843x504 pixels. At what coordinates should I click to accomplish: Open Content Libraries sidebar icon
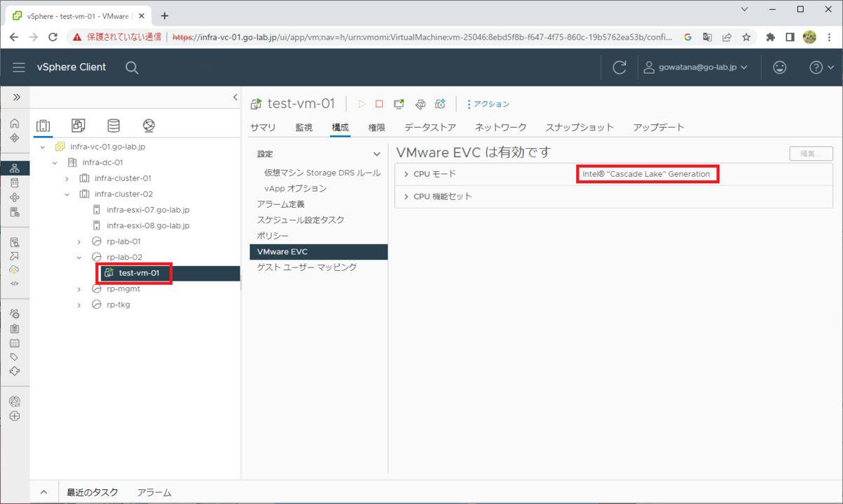pos(15,183)
